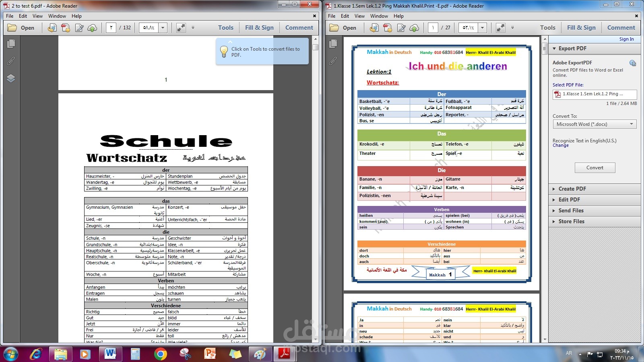Image resolution: width=644 pixels, height=362 pixels.
Task: Click the Convert button
Action: point(595,168)
